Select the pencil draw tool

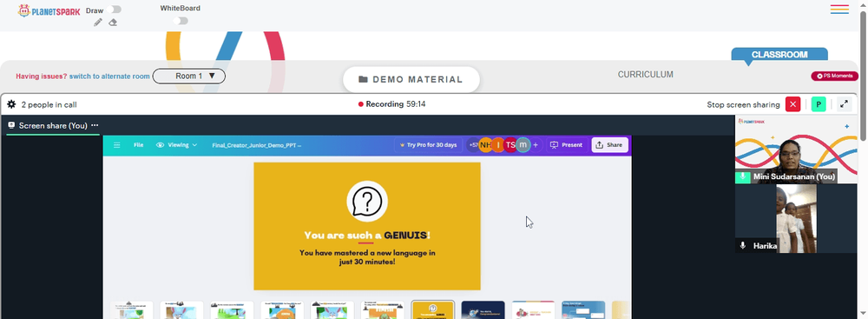point(98,23)
